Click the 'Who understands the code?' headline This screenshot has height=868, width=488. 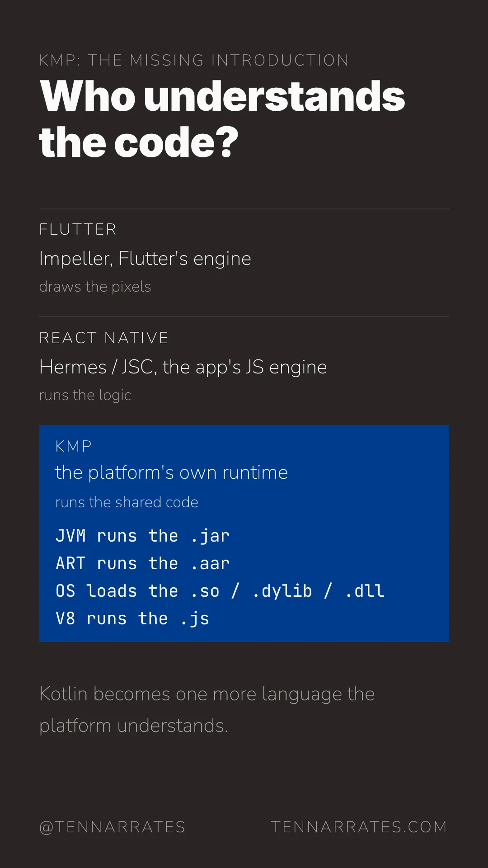[222, 119]
